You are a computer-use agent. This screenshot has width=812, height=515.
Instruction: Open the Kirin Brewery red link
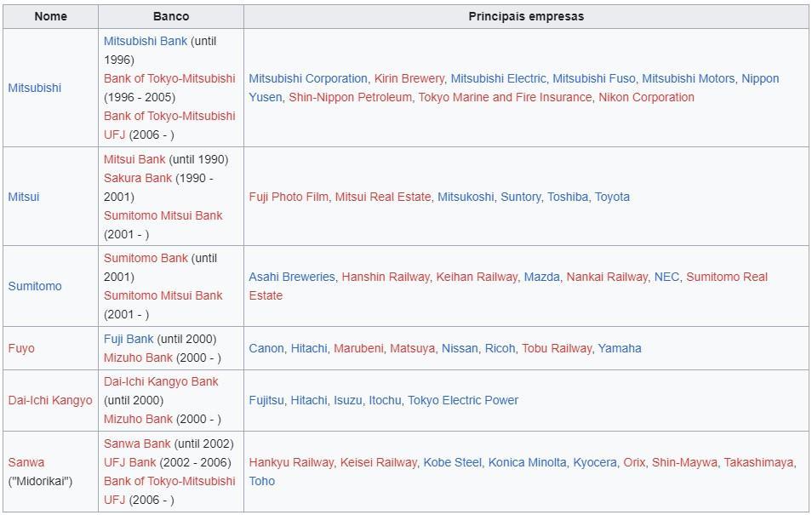(x=409, y=79)
